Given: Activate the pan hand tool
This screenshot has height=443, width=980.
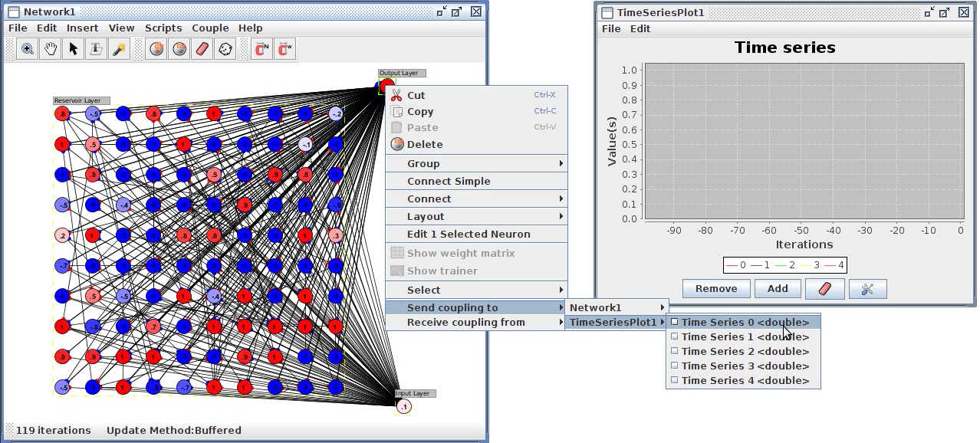Looking at the screenshot, I should (x=50, y=49).
